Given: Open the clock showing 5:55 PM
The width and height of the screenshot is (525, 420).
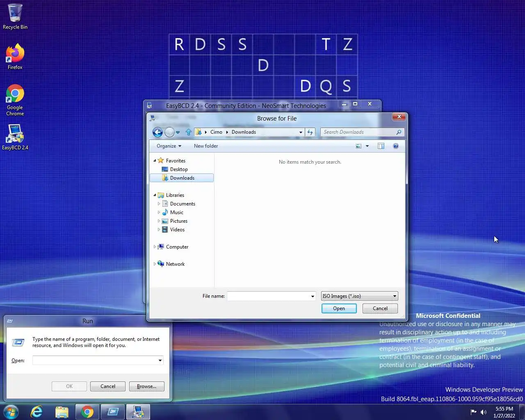Looking at the screenshot, I should [x=504, y=412].
